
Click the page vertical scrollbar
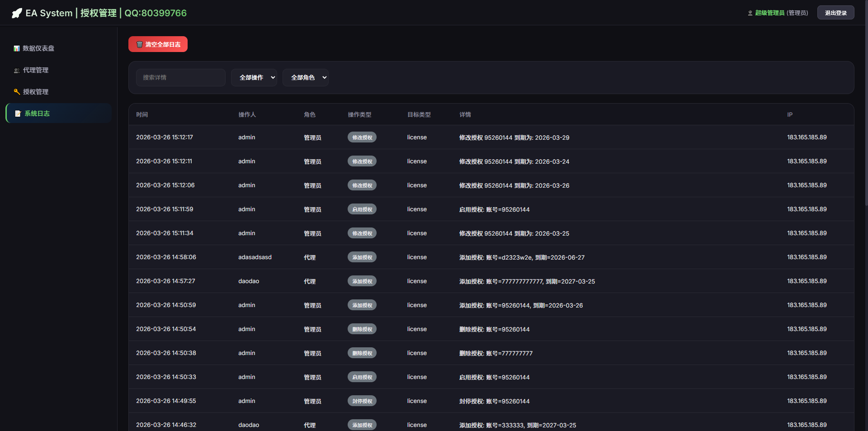(866, 104)
